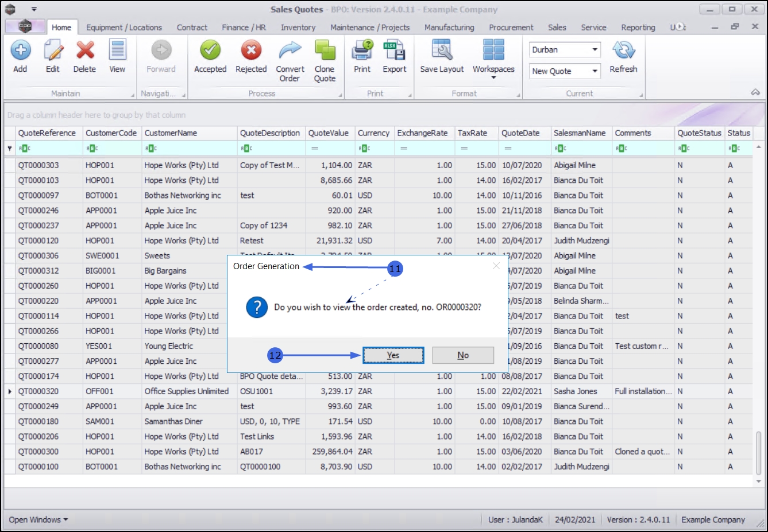768x532 pixels.
Task: Open the Save Layout tool
Action: [442, 51]
